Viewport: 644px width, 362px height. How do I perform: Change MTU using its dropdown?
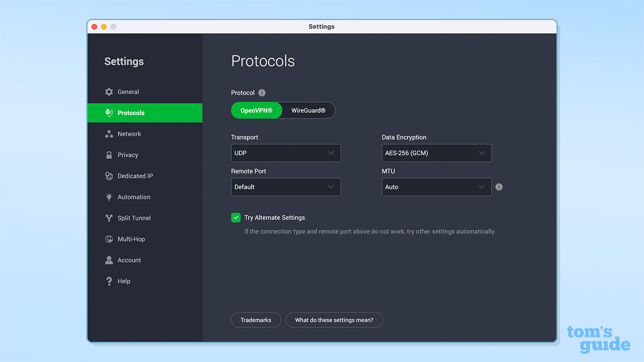[436, 187]
